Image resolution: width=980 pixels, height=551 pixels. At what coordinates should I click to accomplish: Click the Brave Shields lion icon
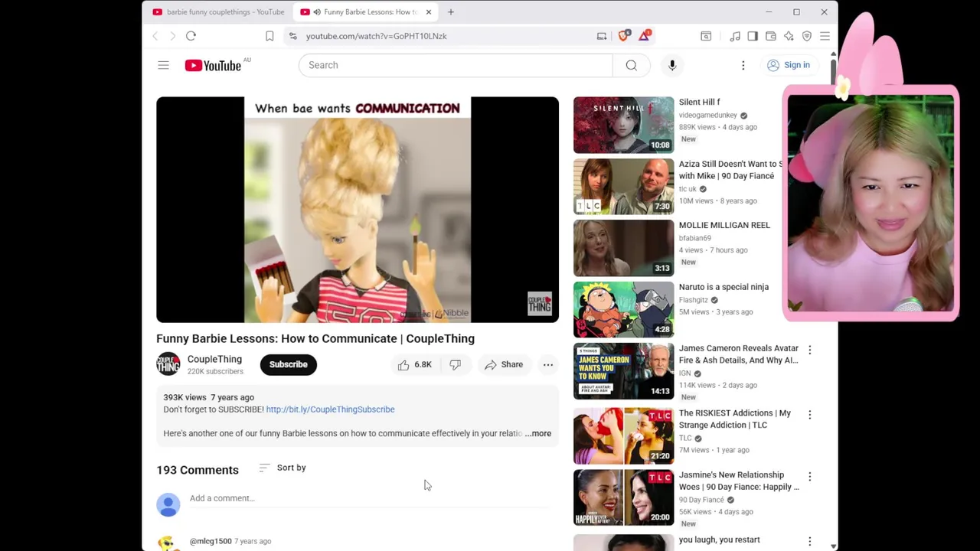pyautogui.click(x=625, y=35)
